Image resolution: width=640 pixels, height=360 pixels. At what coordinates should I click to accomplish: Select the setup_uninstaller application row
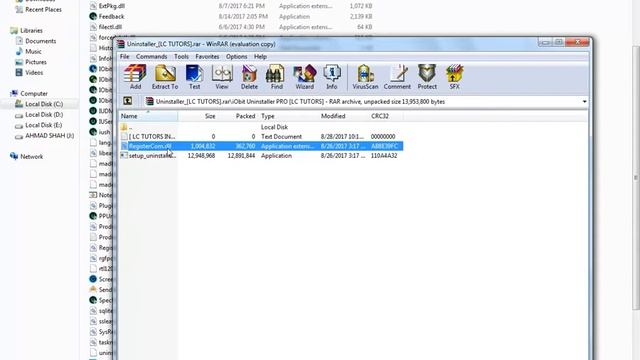click(x=261, y=156)
